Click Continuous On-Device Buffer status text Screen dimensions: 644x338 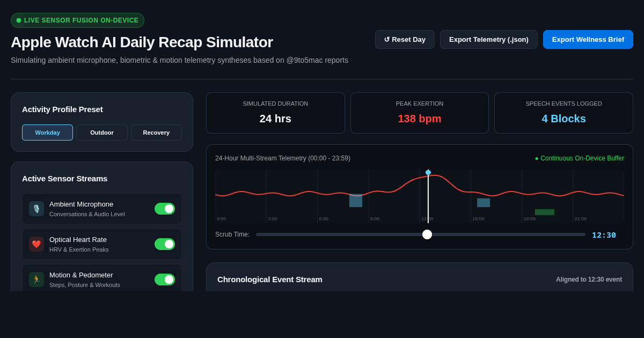pyautogui.click(x=580, y=158)
